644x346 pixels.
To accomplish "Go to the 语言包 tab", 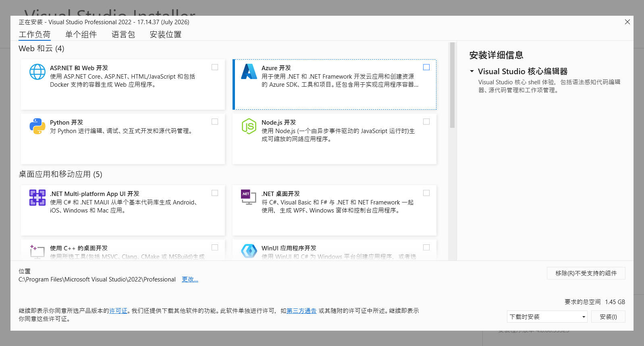I will 123,35.
